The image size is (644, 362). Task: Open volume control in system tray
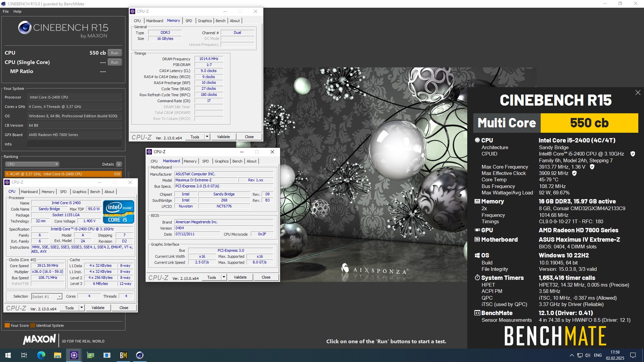click(x=588, y=355)
